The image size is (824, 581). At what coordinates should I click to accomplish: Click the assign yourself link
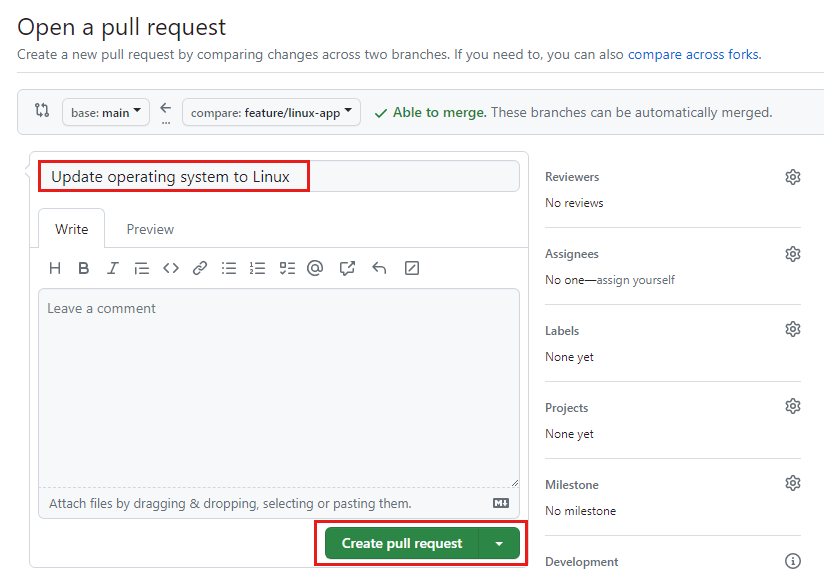point(635,280)
